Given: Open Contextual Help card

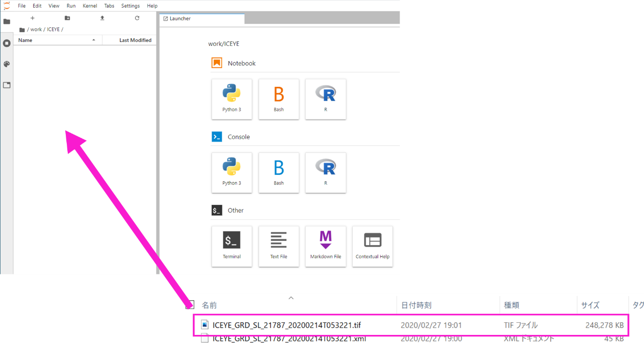Looking at the screenshot, I should click(372, 246).
